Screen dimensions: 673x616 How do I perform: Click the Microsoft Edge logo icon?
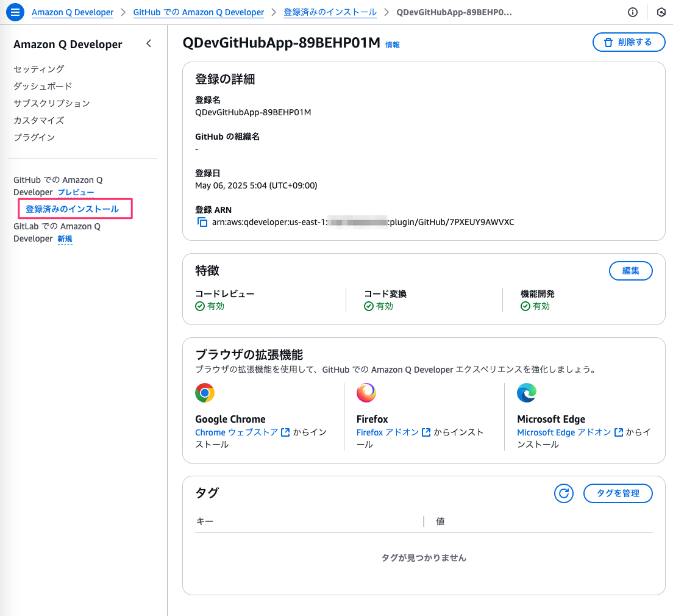click(527, 393)
